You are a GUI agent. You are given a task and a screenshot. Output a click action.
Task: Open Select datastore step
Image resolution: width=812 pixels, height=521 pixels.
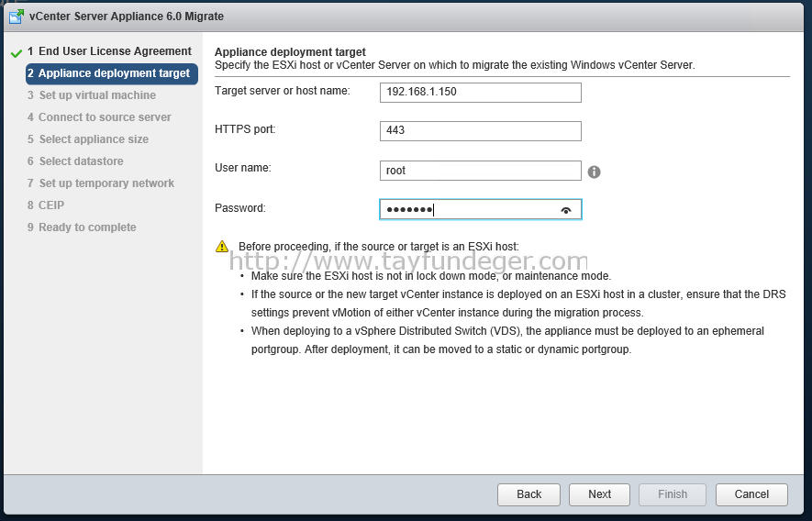pos(75,161)
